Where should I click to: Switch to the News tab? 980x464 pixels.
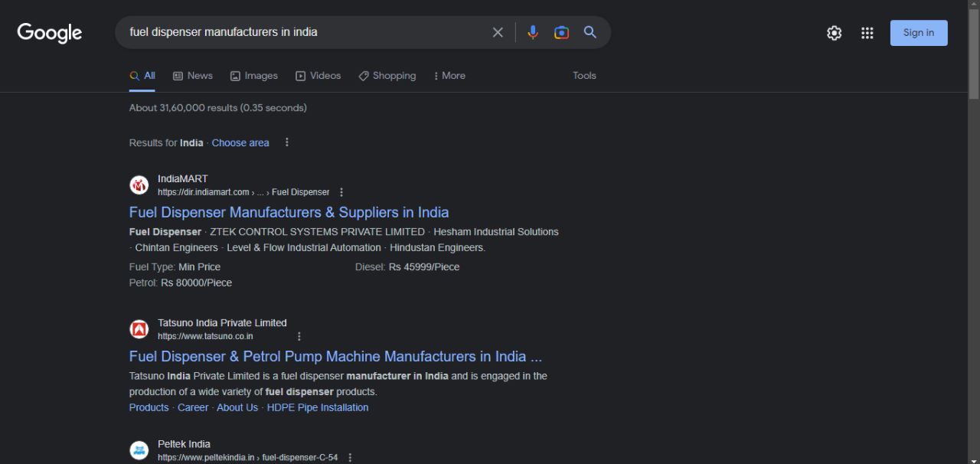point(193,76)
